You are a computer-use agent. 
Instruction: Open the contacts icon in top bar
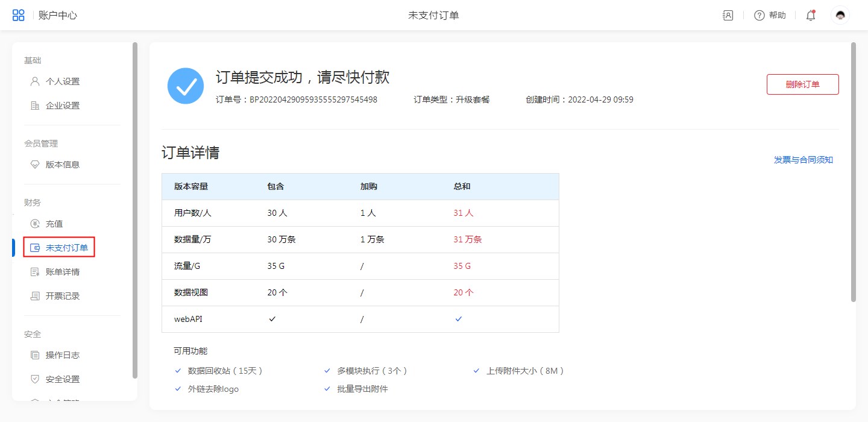tap(728, 16)
